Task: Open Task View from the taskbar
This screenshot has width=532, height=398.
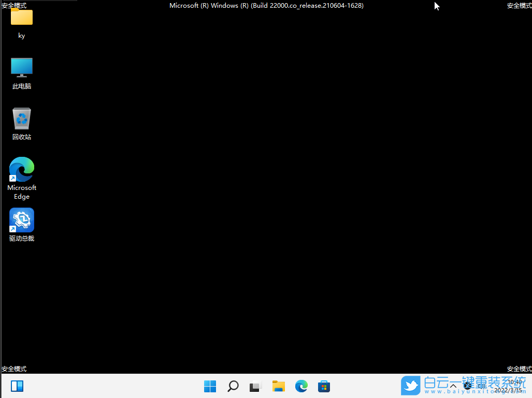Action: pos(255,386)
